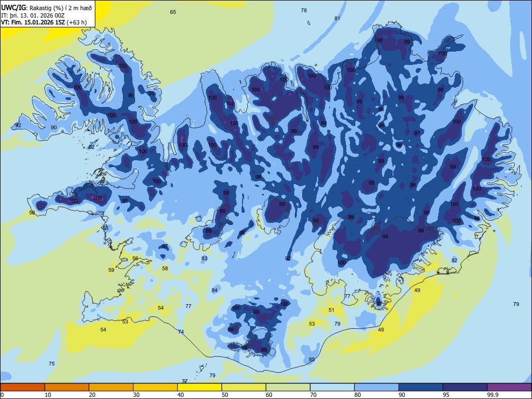
Task: Click the 'VT: Fim. 15.01.2026 15Z' valid time
Action: [x=33, y=23]
